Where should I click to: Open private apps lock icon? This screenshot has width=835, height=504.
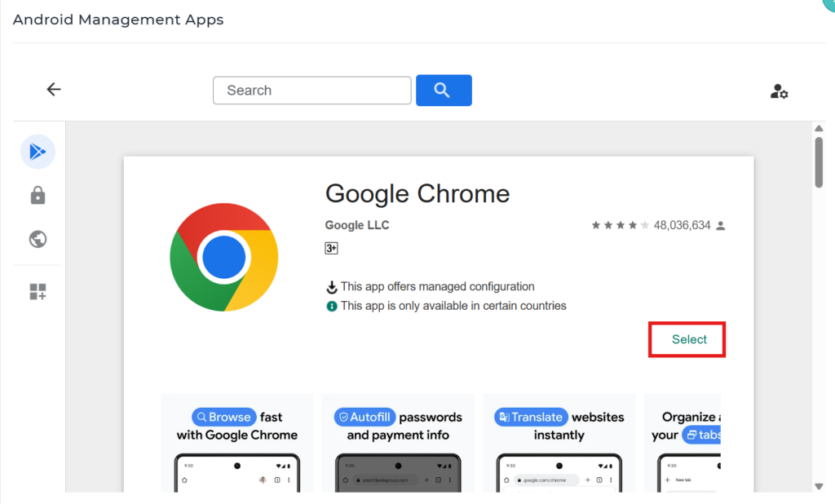(x=38, y=196)
